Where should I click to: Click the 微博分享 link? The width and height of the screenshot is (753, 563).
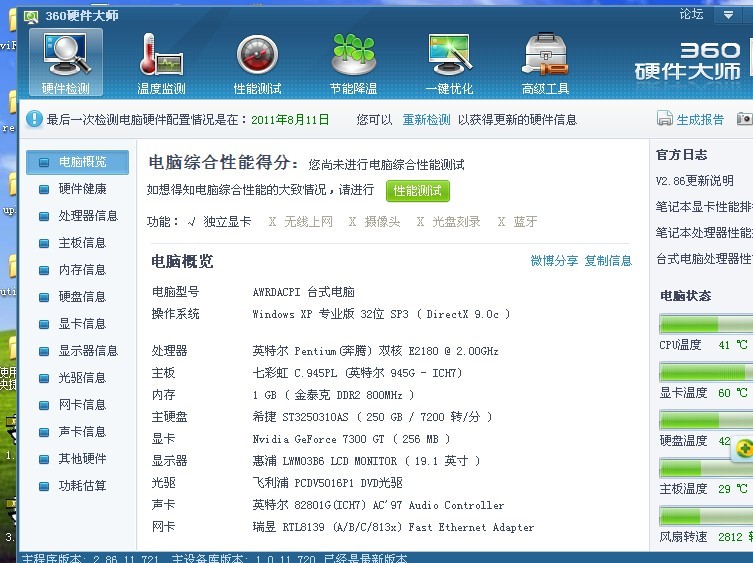coord(554,261)
